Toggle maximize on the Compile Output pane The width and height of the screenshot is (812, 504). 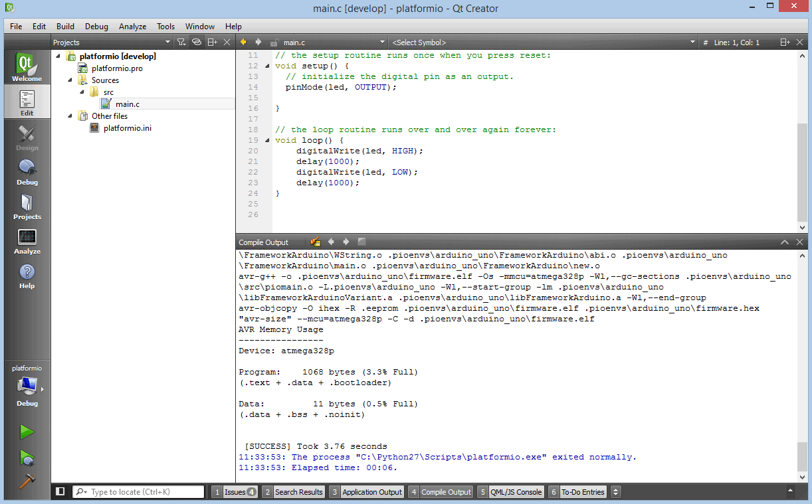point(785,241)
